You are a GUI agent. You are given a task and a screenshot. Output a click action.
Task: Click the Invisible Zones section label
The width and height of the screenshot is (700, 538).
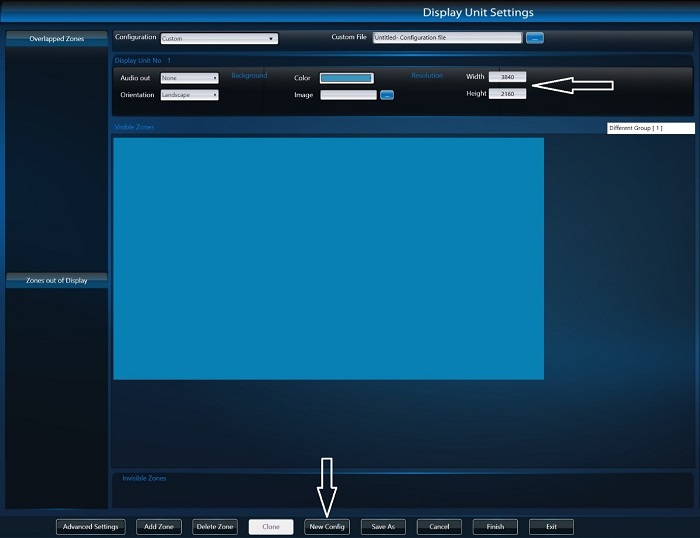pyautogui.click(x=144, y=478)
